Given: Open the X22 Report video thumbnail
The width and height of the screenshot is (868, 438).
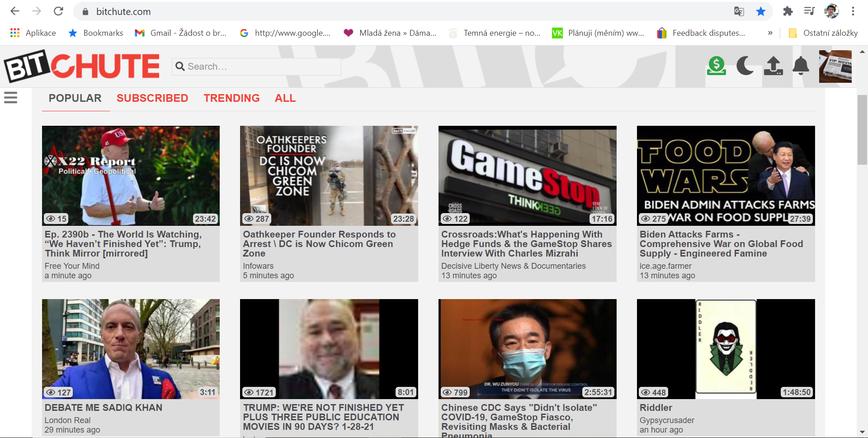Looking at the screenshot, I should tap(131, 176).
